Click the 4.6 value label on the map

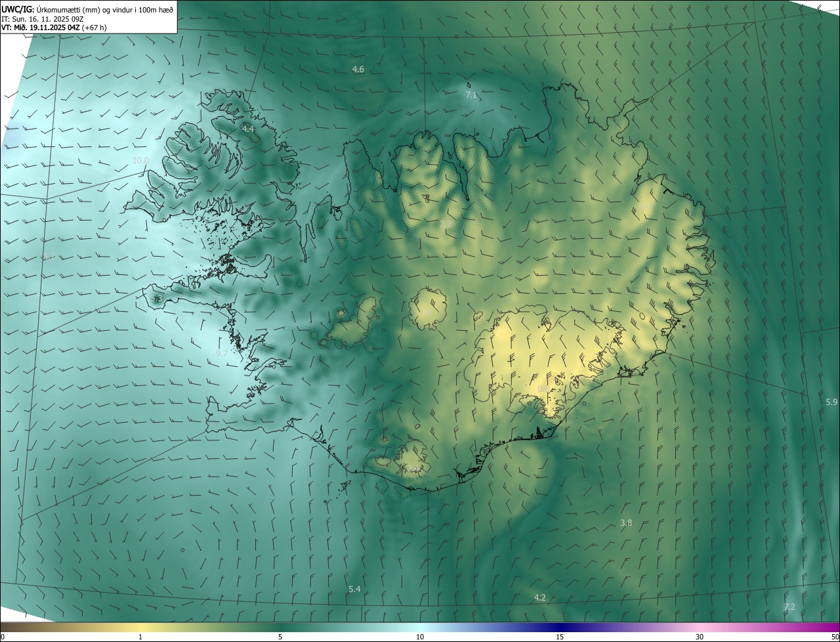pos(358,70)
